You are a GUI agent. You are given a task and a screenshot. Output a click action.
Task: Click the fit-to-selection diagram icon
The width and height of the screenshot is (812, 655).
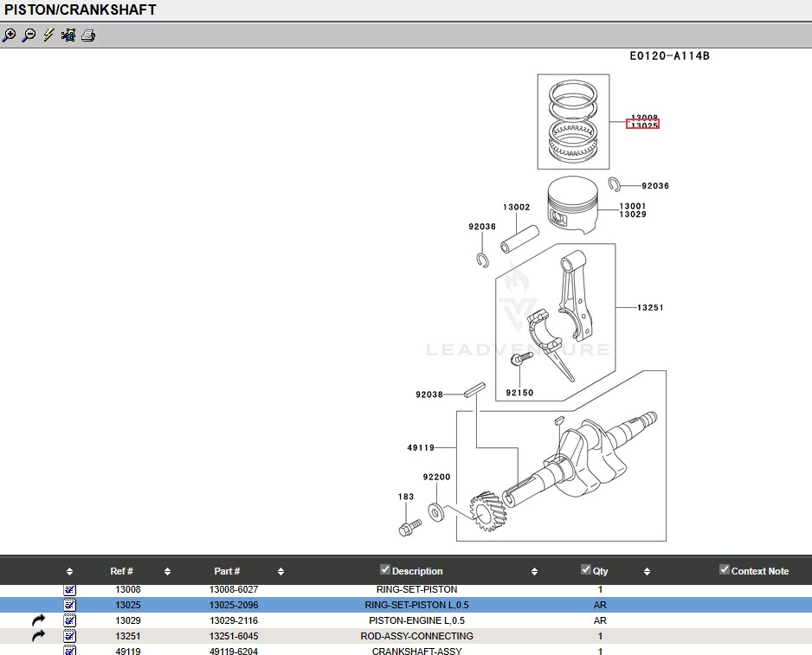pyautogui.click(x=68, y=35)
